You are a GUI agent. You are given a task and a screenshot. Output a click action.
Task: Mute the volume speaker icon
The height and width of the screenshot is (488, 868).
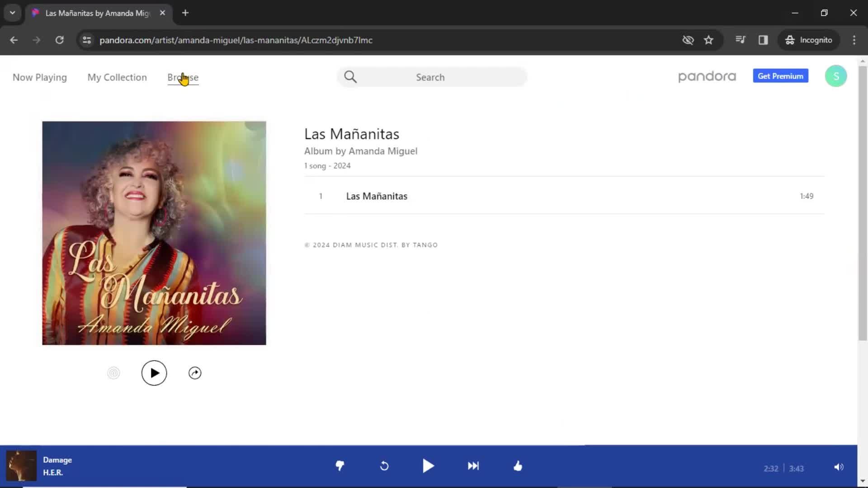pyautogui.click(x=839, y=467)
